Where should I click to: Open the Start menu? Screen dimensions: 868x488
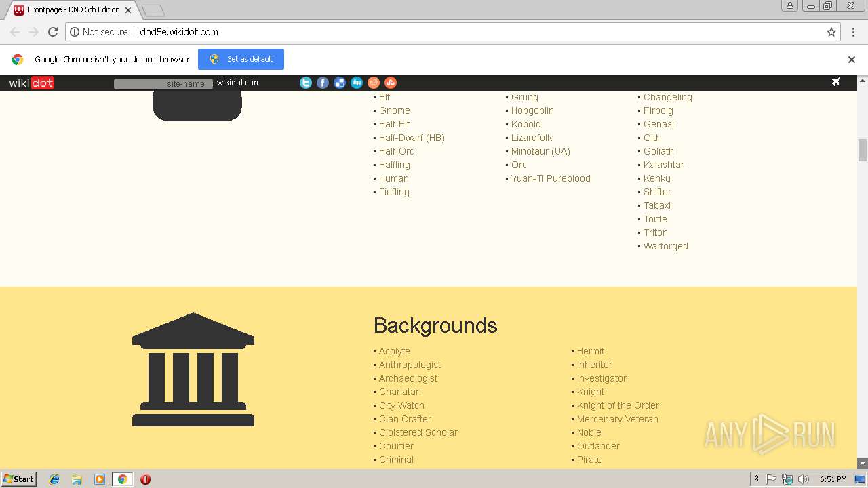[18, 479]
